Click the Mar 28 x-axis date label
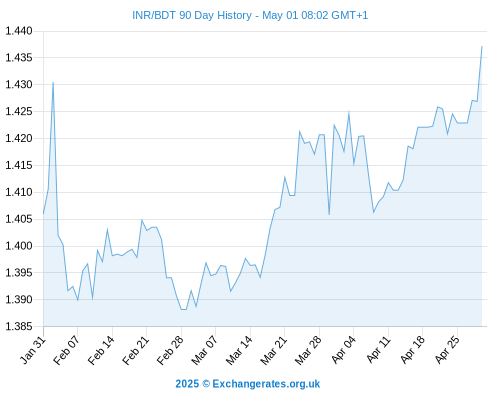 (x=308, y=350)
